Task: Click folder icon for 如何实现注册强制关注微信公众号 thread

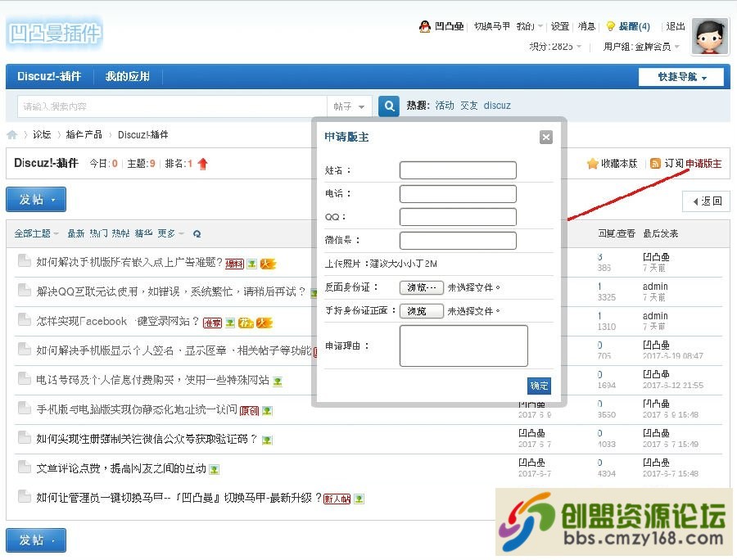Action: point(25,438)
